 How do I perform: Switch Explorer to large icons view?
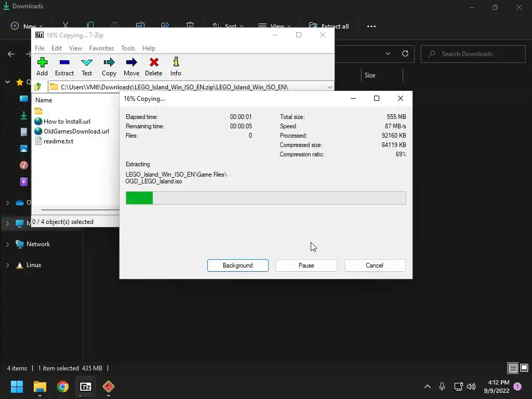click(x=524, y=368)
